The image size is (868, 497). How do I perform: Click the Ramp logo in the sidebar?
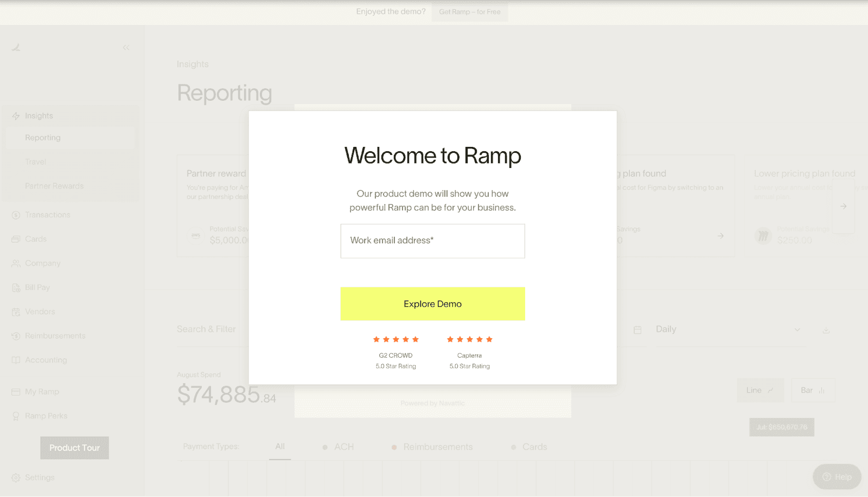(x=16, y=48)
